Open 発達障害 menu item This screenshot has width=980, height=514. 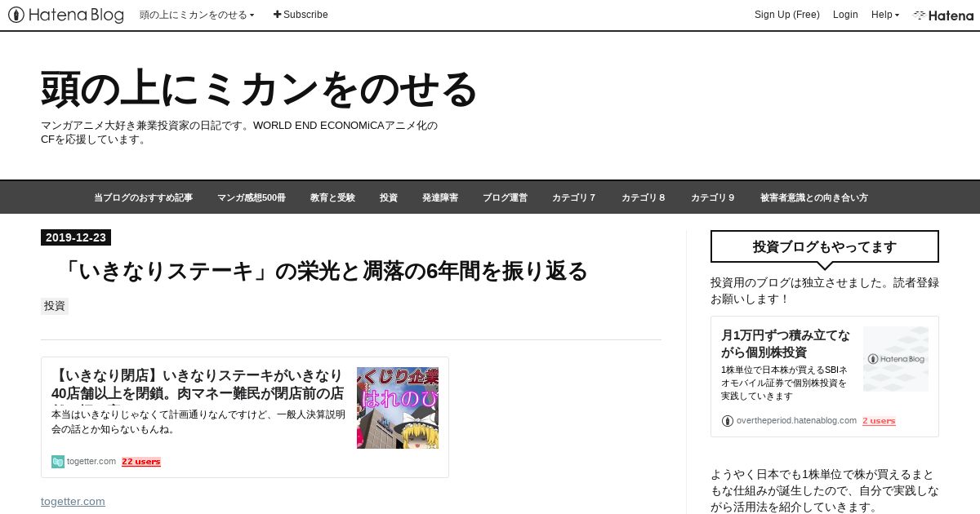pyautogui.click(x=440, y=197)
